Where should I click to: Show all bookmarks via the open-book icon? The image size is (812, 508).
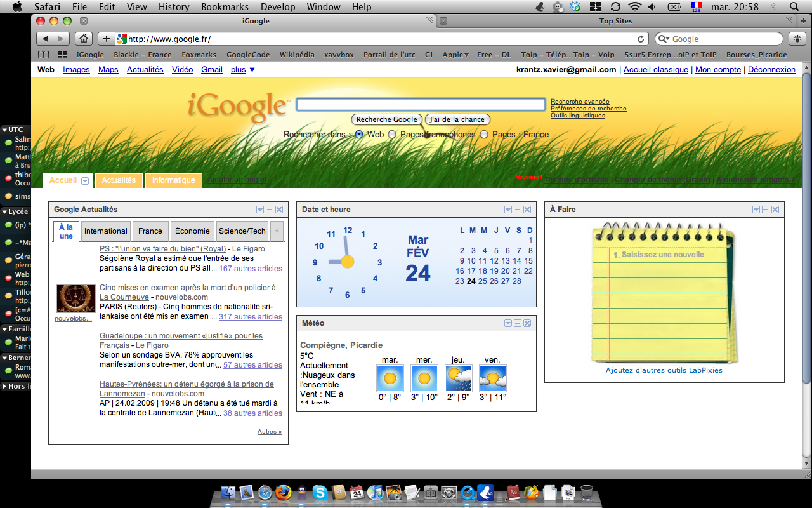43,55
